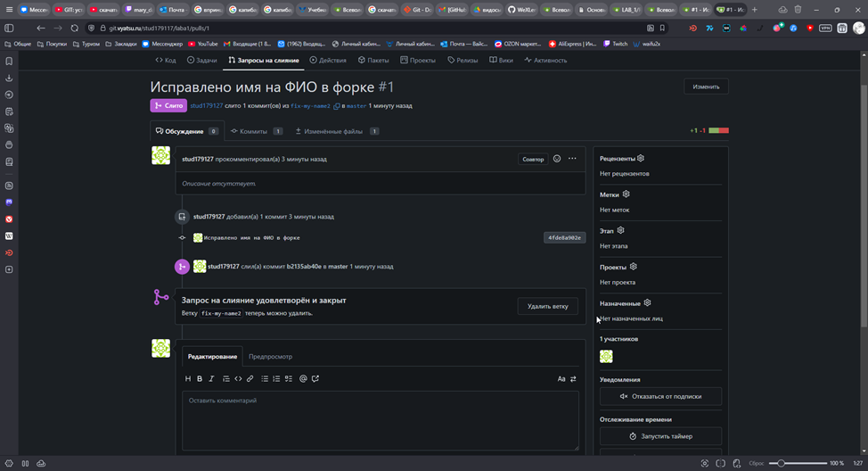
Task: Click the bold formatting icon in comment editor
Action: pos(200,379)
